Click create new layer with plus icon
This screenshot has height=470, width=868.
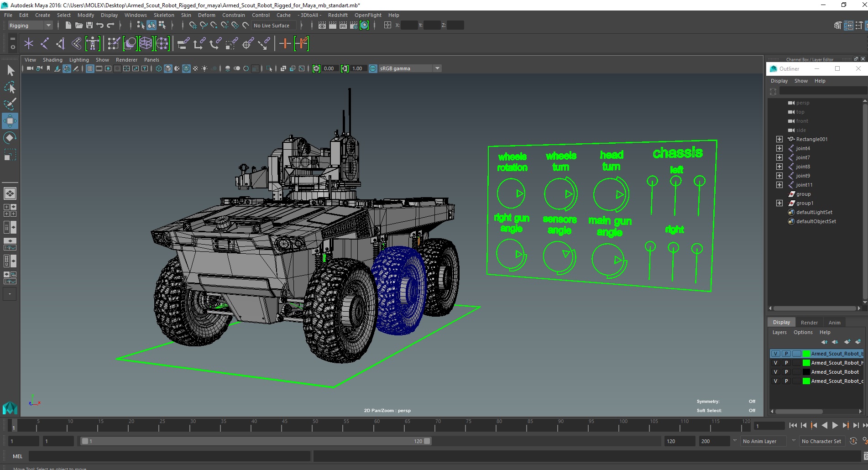(x=847, y=342)
